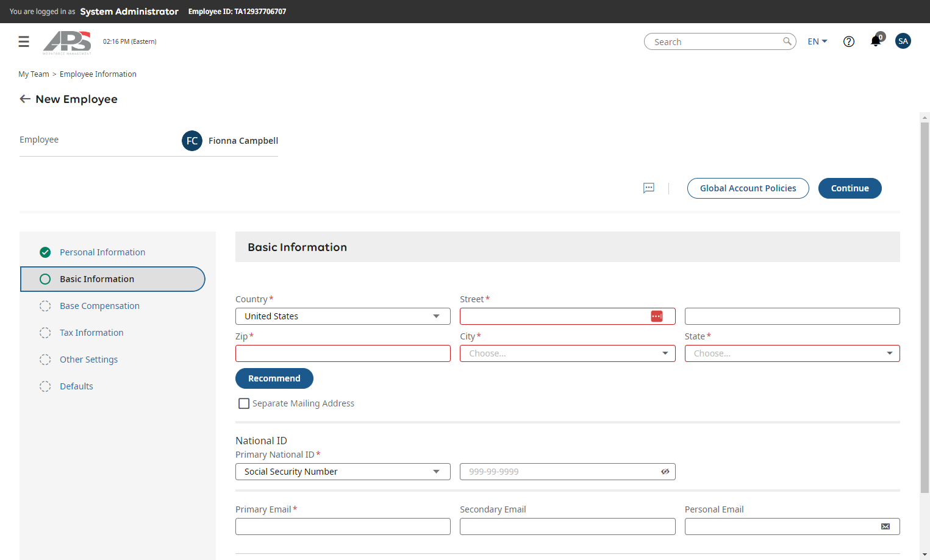
Task: Click the Tax Information step circle icon
Action: coord(45,333)
